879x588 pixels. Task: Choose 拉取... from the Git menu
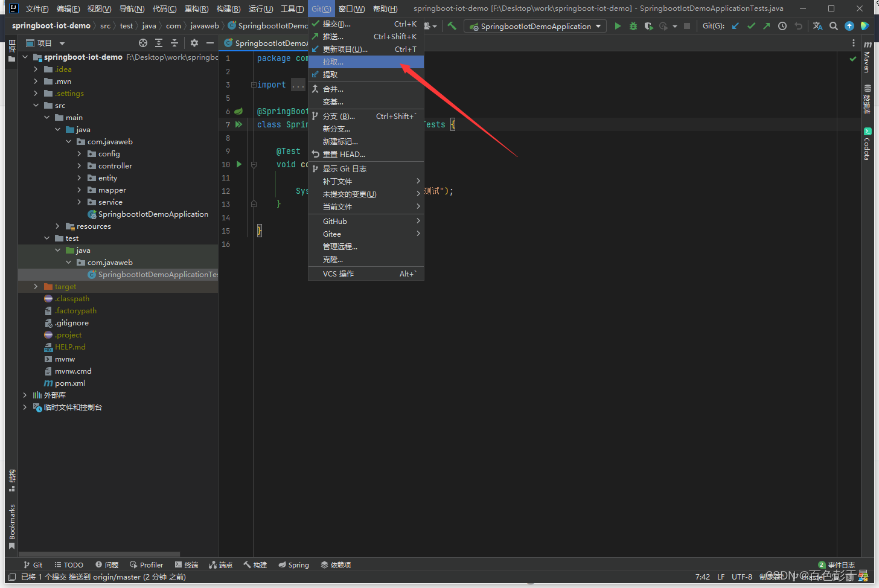click(x=366, y=62)
